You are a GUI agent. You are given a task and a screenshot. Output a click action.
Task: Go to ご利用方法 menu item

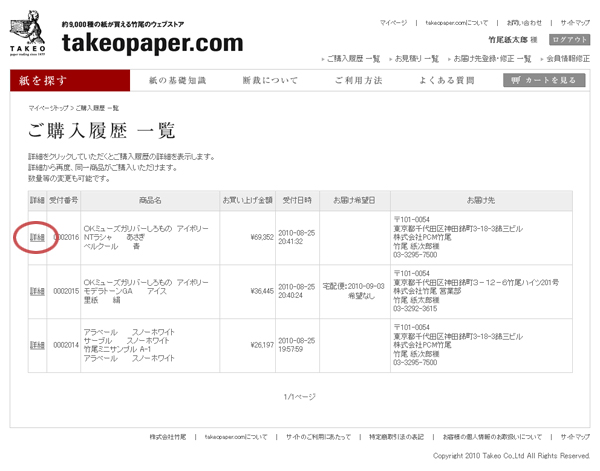coord(358,80)
